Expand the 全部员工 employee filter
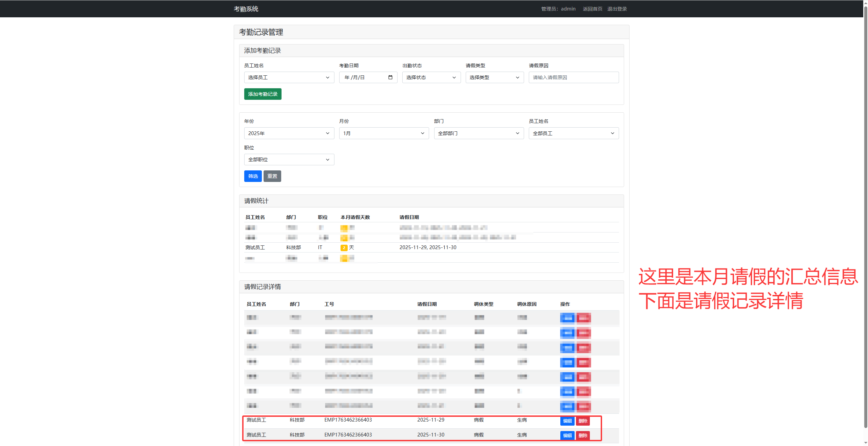Screen dimensions: 868x446 coord(573,133)
